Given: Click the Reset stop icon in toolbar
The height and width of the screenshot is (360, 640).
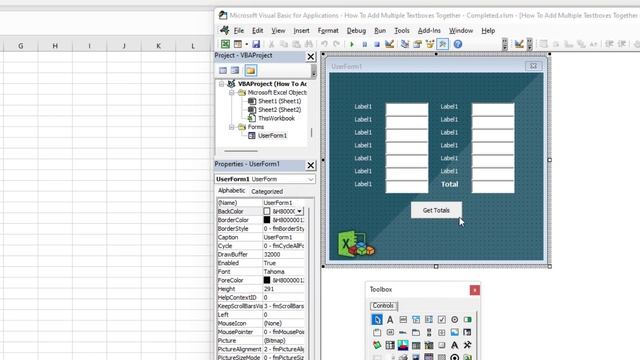Looking at the screenshot, I should (377, 44).
